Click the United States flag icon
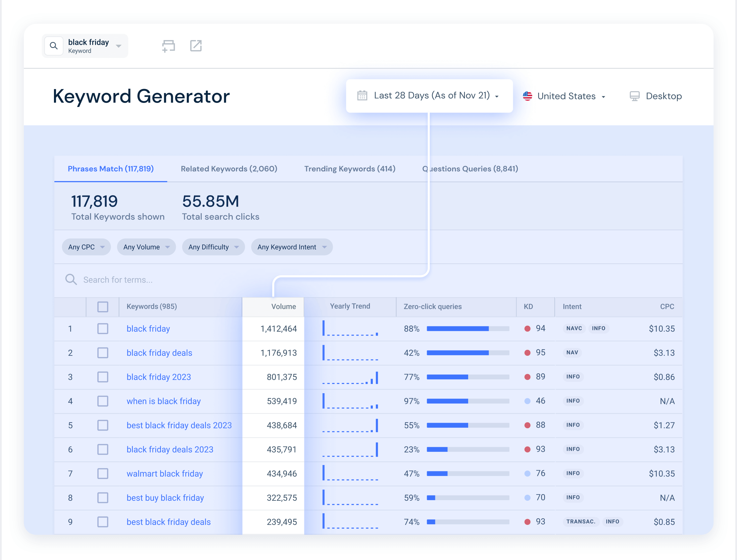This screenshot has height=560, width=737. coord(527,96)
